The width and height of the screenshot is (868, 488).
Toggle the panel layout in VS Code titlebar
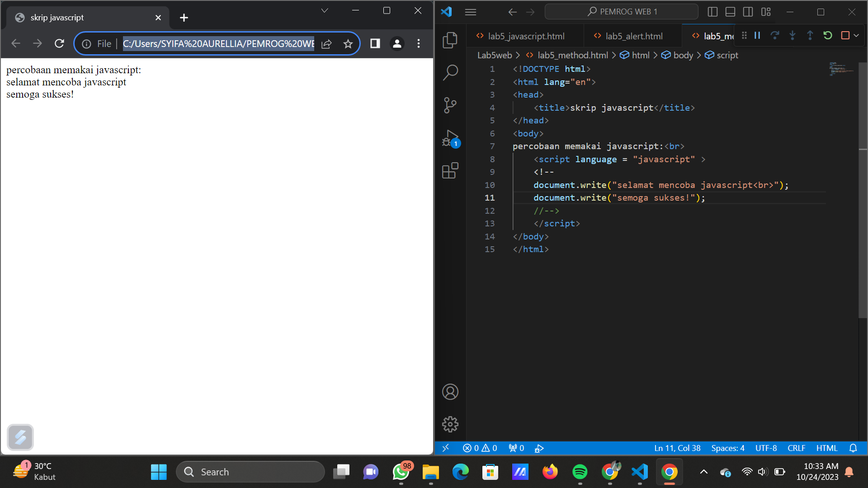point(730,12)
